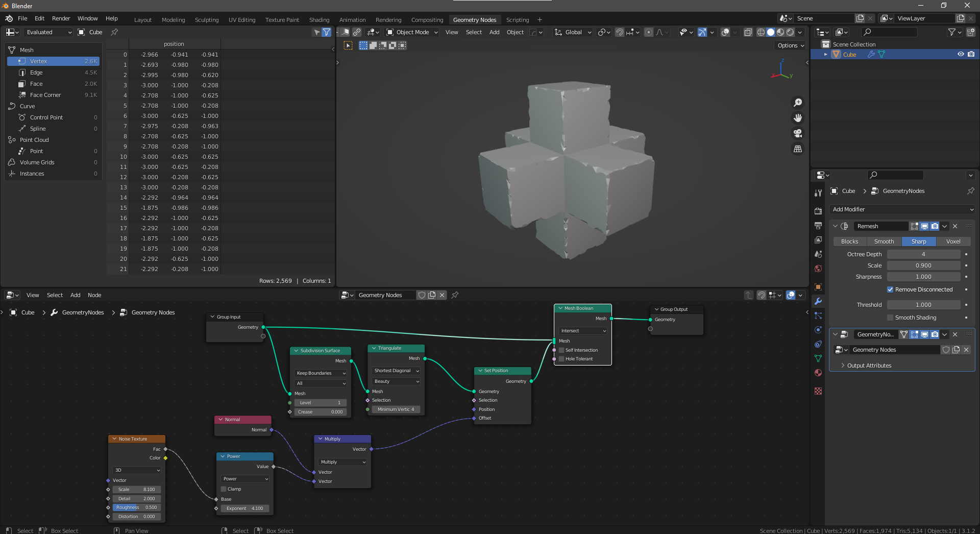The height and width of the screenshot is (534, 980).
Task: Switch to orthographic grid view icon
Action: tap(797, 149)
